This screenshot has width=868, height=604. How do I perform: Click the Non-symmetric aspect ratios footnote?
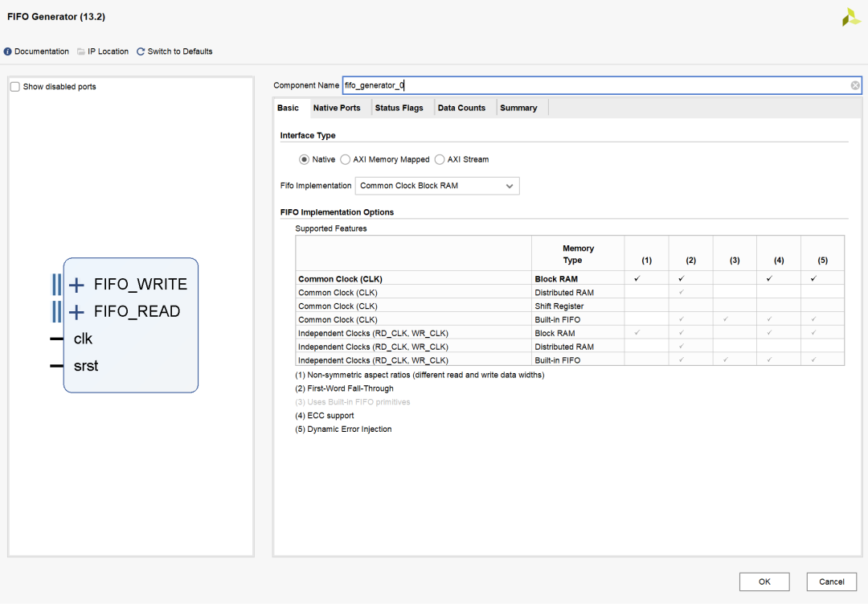click(x=420, y=375)
